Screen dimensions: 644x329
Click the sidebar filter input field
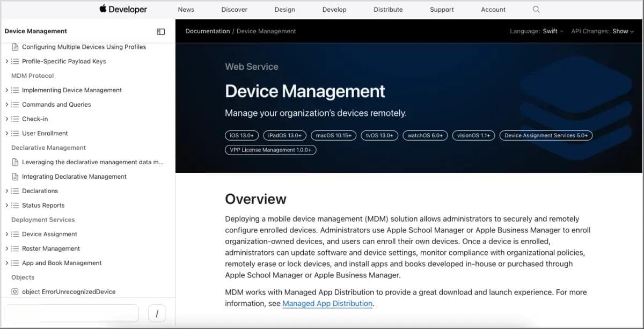(71, 313)
